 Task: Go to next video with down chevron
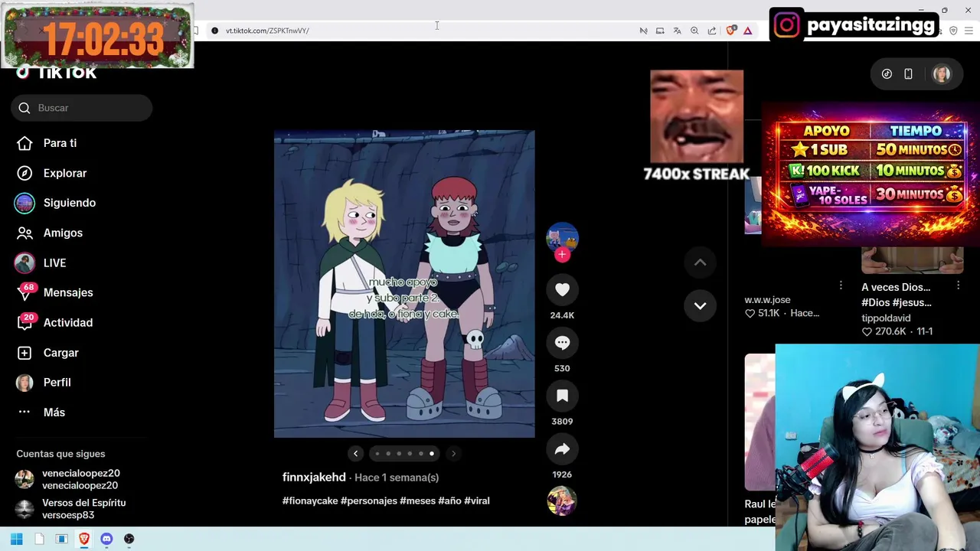(x=700, y=305)
